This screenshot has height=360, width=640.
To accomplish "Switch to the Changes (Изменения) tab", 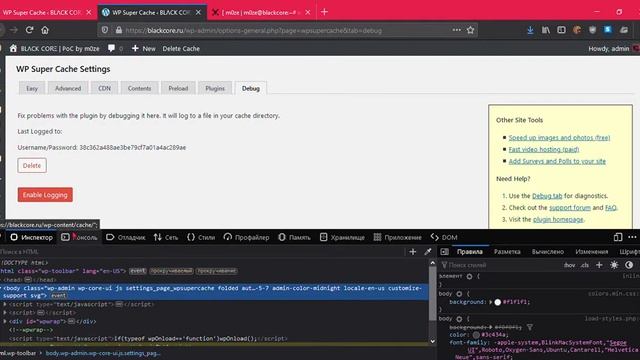I will point(591,252).
